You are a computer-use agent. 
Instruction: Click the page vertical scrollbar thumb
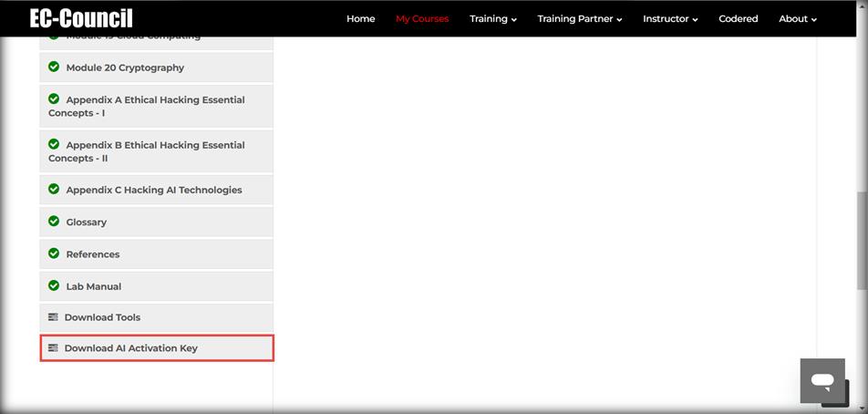862,241
